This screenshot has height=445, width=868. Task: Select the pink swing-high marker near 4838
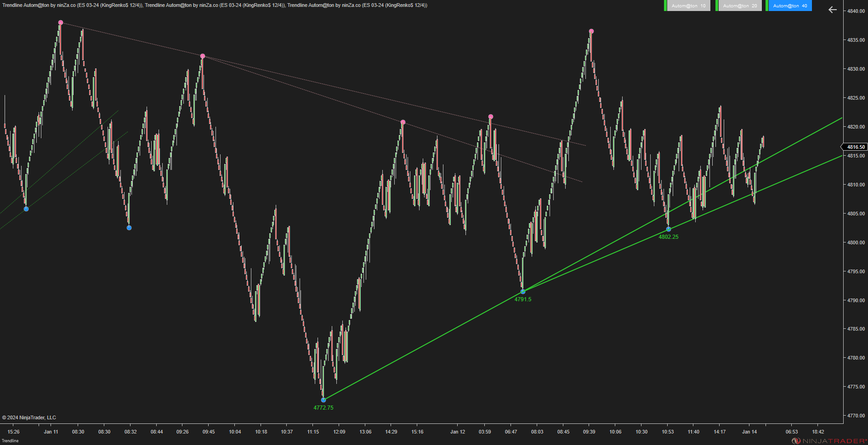pyautogui.click(x=60, y=22)
